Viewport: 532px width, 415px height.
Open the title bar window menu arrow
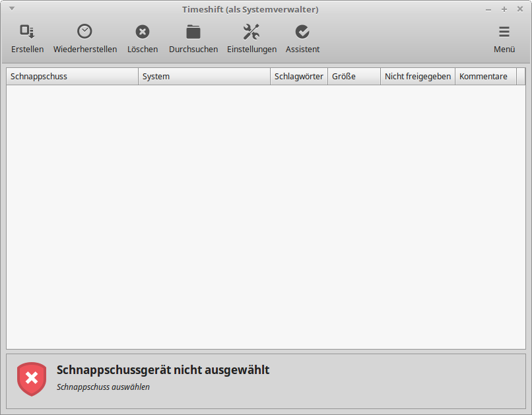tap(12, 9)
